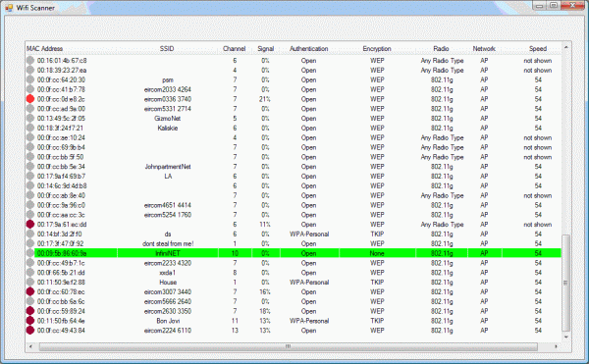This screenshot has width=589, height=364.
Task: Click the red signal icon for eircom0336 3740
Action: click(30, 99)
